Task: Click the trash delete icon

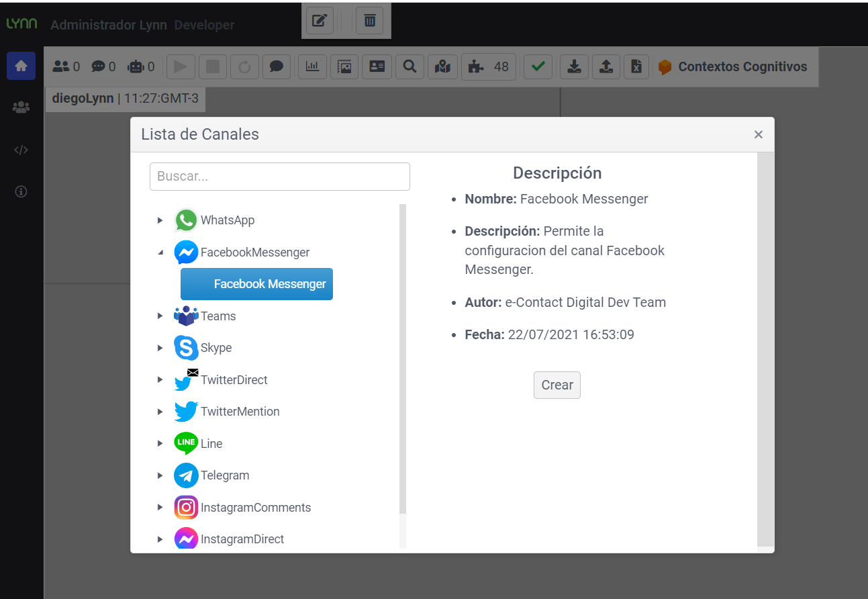Action: tap(369, 21)
